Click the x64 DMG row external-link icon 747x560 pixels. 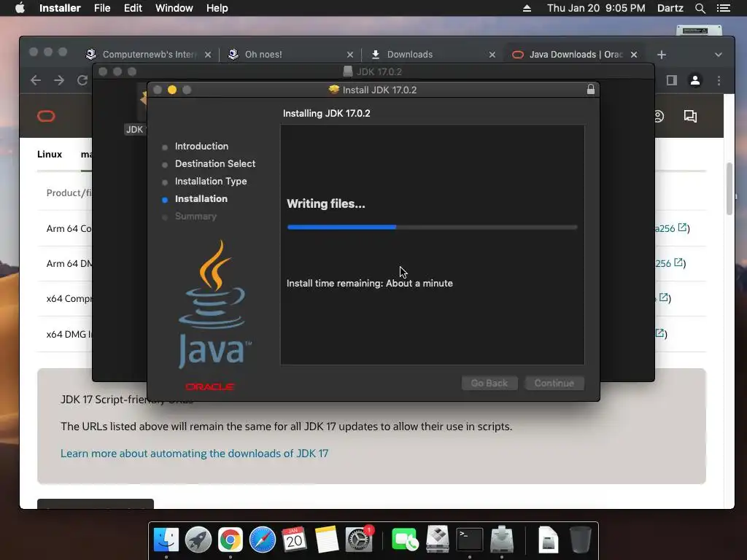click(659, 332)
